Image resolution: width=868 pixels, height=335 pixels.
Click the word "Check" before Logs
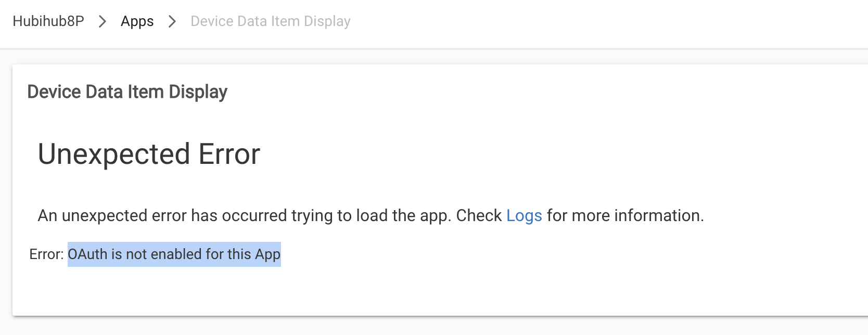click(479, 215)
